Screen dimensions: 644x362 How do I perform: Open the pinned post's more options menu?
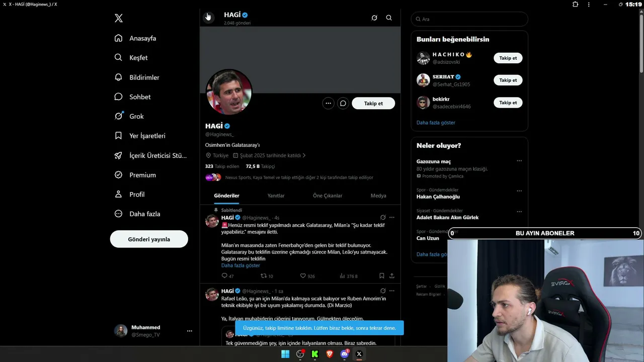(392, 218)
